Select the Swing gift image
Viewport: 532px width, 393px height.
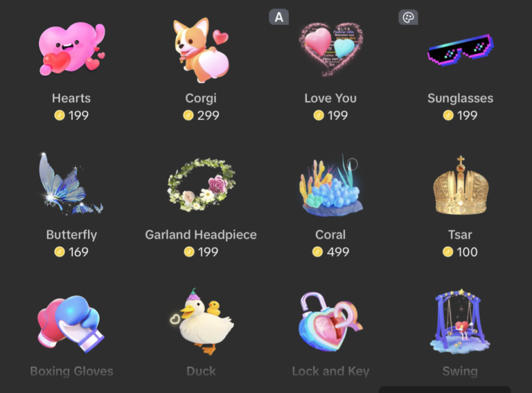pyautogui.click(x=460, y=322)
